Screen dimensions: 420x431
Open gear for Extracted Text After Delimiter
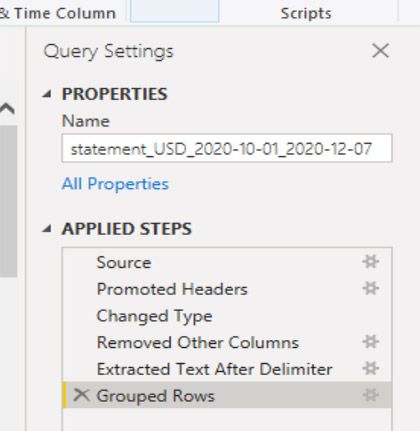[370, 369]
